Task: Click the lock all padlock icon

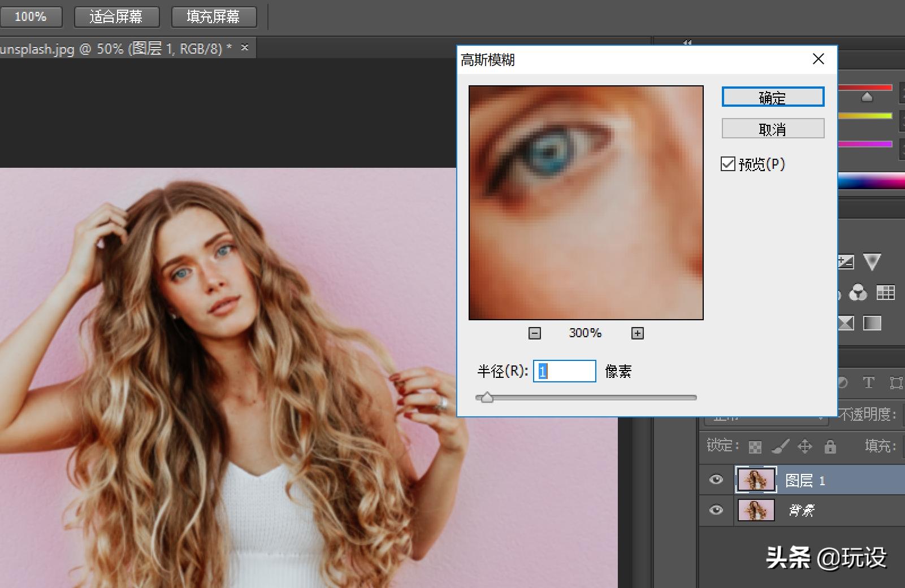Action: click(x=830, y=447)
